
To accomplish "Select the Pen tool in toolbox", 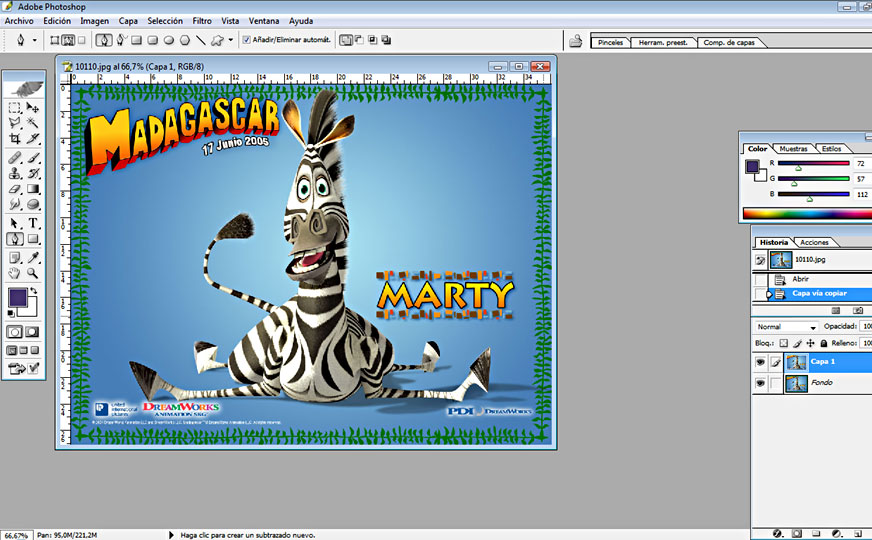I will pos(15,239).
